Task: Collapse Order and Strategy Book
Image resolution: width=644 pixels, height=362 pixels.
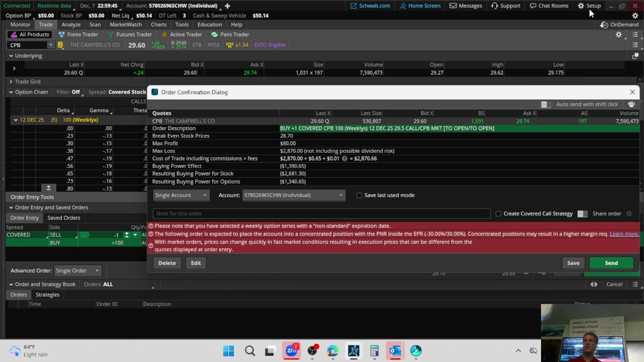Action: coord(11,285)
